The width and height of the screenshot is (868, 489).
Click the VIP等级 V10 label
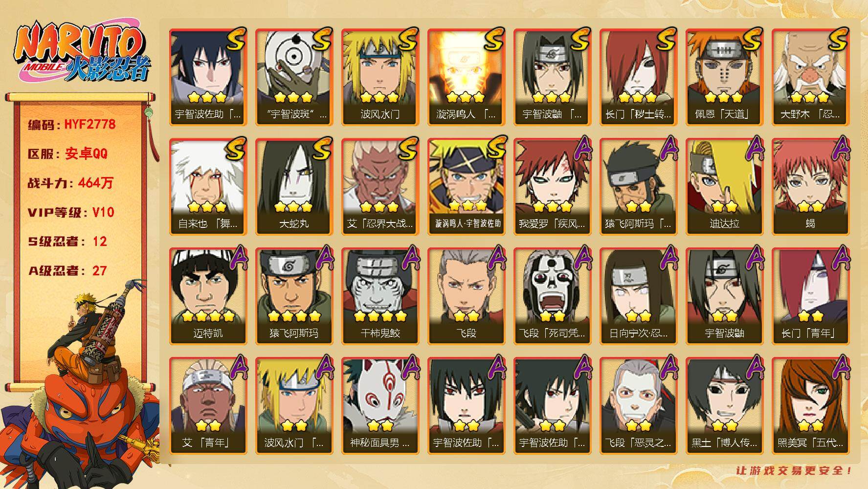pyautogui.click(x=71, y=212)
